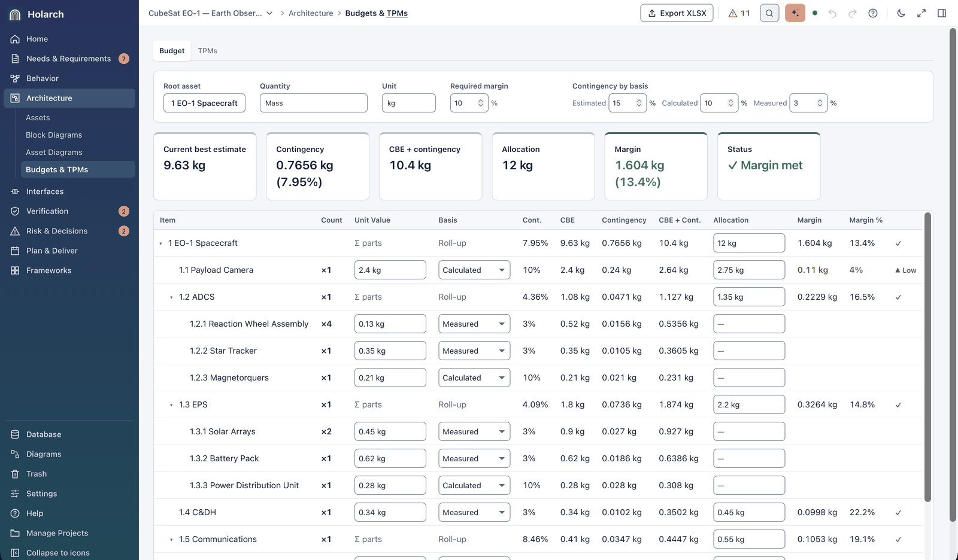958x560 pixels.
Task: Open Basis dropdown for Battery Pack
Action: (x=474, y=458)
